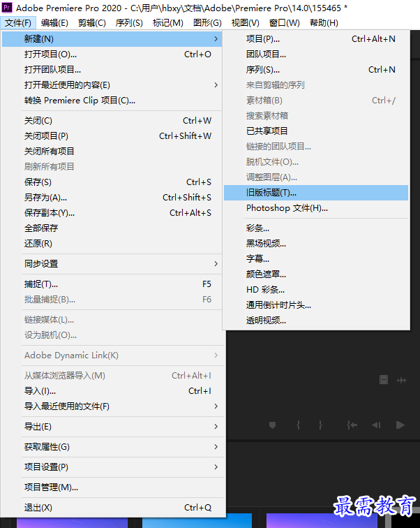The height and width of the screenshot is (528, 420).
Task: Click the Premiere Pro app icon in title bar
Action: pyautogui.click(x=7, y=8)
